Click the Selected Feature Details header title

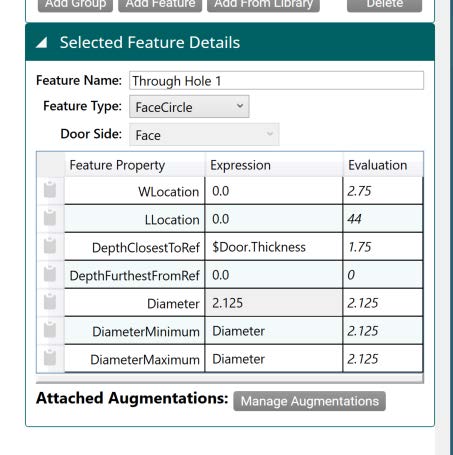[150, 42]
